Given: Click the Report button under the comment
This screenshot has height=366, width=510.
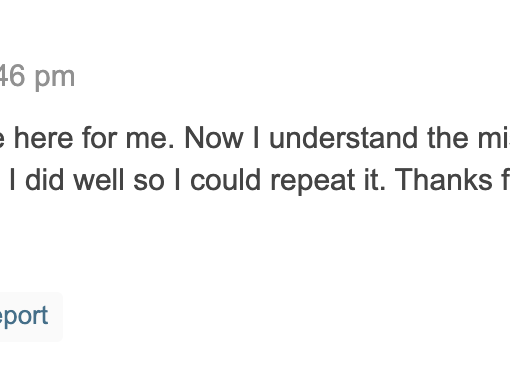Looking at the screenshot, I should [x=28, y=316].
